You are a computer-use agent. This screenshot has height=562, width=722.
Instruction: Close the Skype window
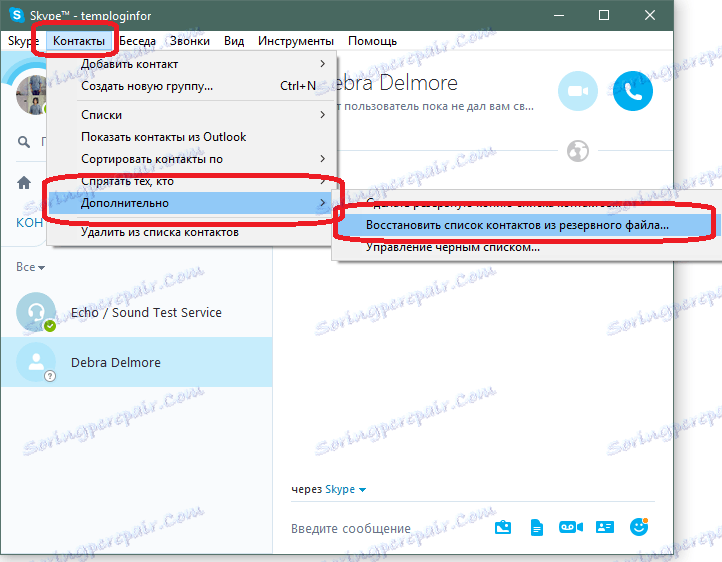(650, 15)
